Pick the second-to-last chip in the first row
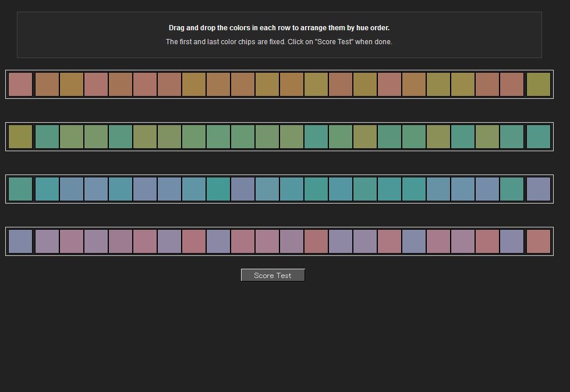570x392 pixels. [x=512, y=84]
